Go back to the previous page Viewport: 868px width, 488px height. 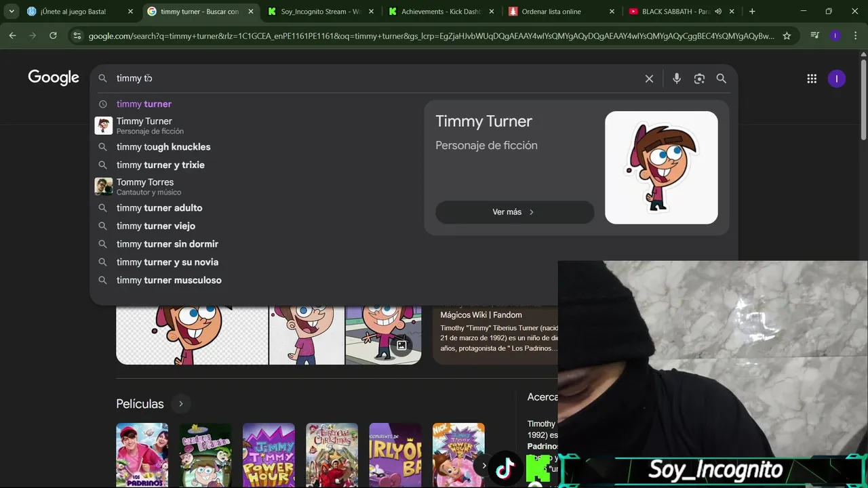point(12,36)
